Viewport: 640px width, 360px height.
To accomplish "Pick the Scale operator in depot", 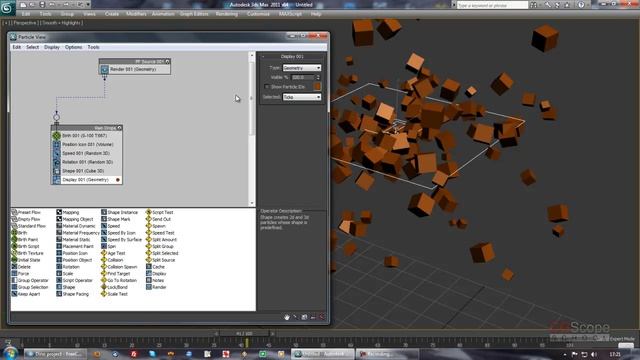I will (65, 273).
